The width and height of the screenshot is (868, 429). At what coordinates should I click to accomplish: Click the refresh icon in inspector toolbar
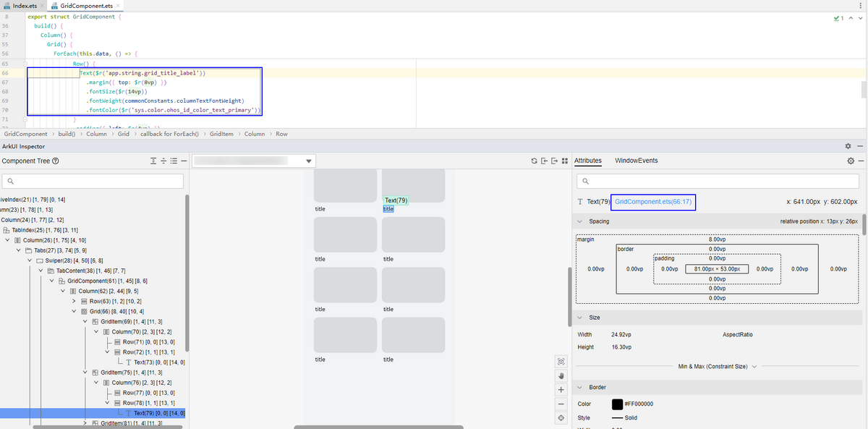pyautogui.click(x=534, y=161)
